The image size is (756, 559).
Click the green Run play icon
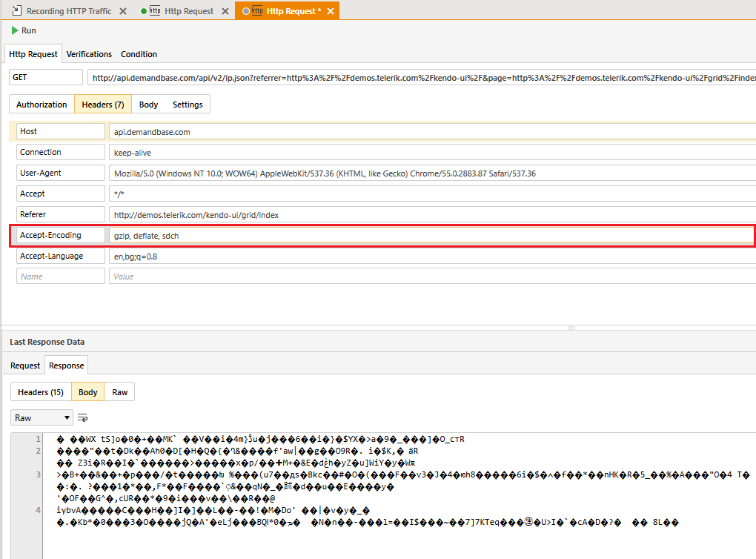coord(15,30)
